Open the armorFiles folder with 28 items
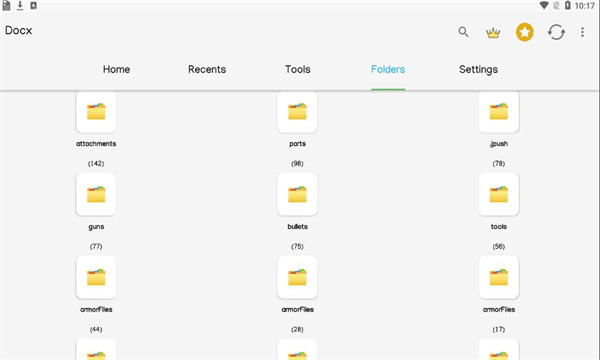600x360 pixels. (297, 277)
